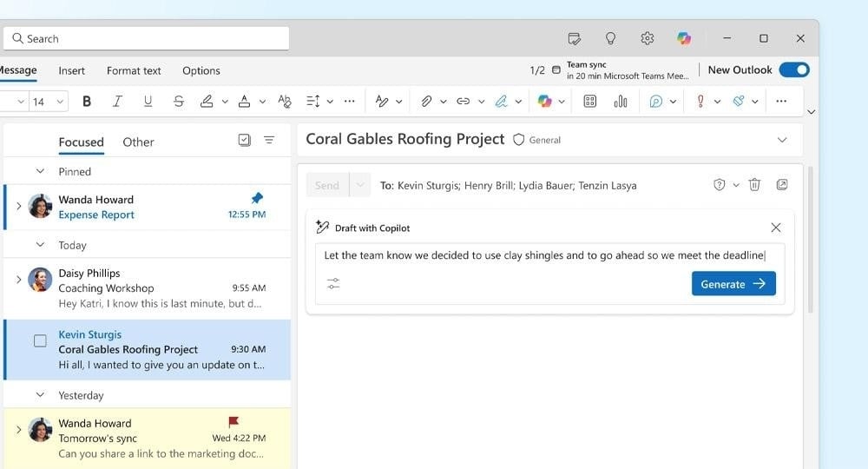Open Settings via the gear icon
This screenshot has width=868, height=469.
pos(648,38)
